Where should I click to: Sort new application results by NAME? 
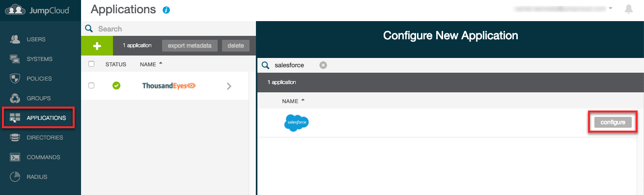click(294, 101)
